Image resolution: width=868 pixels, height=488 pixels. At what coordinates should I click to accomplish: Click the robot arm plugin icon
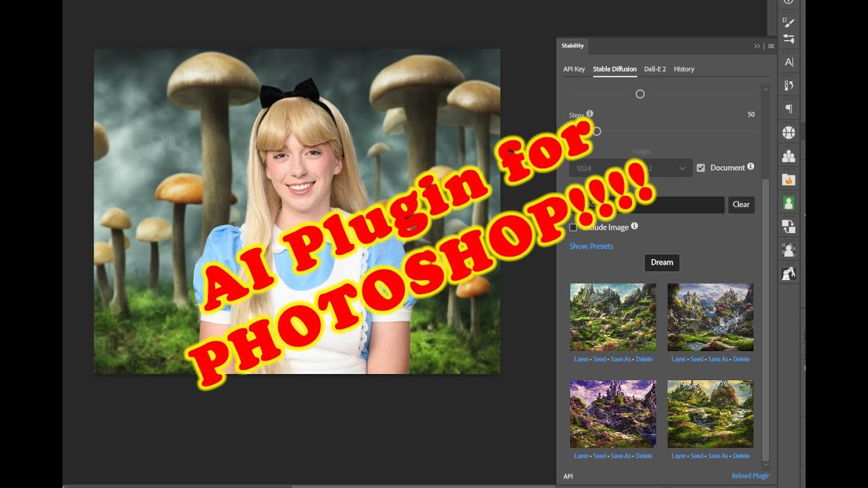[789, 274]
